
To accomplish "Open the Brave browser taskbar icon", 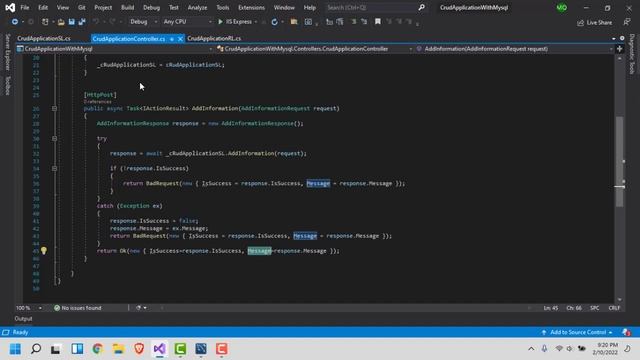I will point(139,349).
